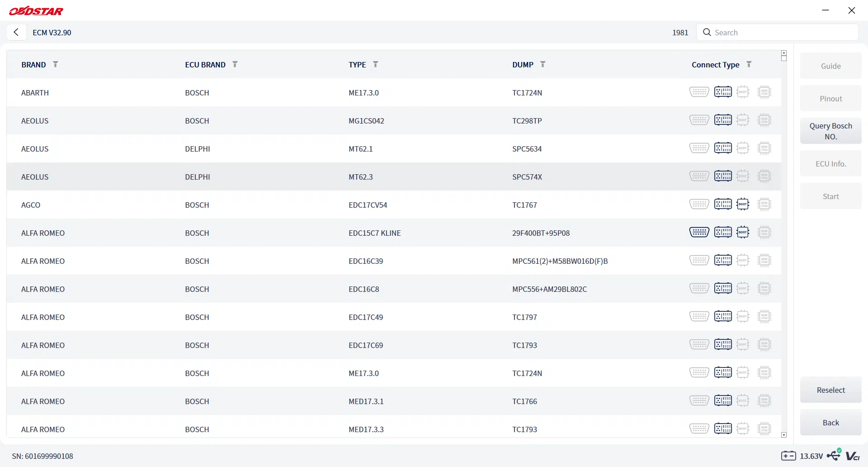
Task: Choose the BOOT icon for AGCO EDC17CV54
Action: 743,204
